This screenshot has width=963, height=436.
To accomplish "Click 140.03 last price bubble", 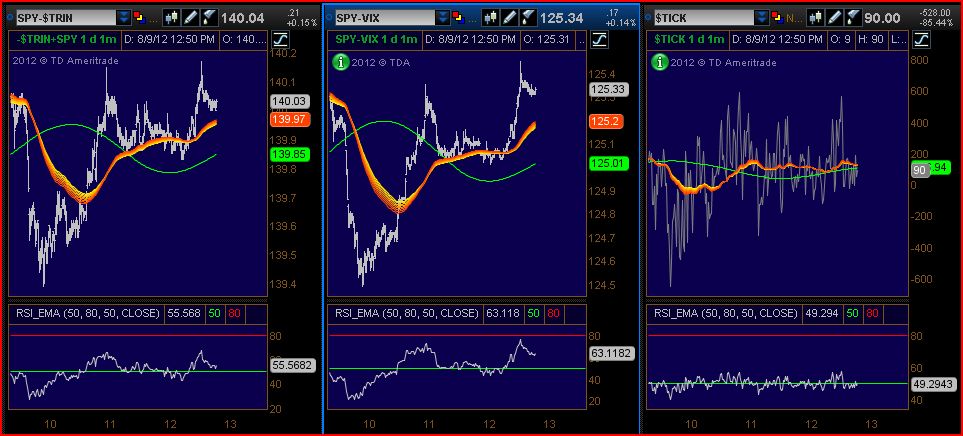I will click(x=289, y=102).
